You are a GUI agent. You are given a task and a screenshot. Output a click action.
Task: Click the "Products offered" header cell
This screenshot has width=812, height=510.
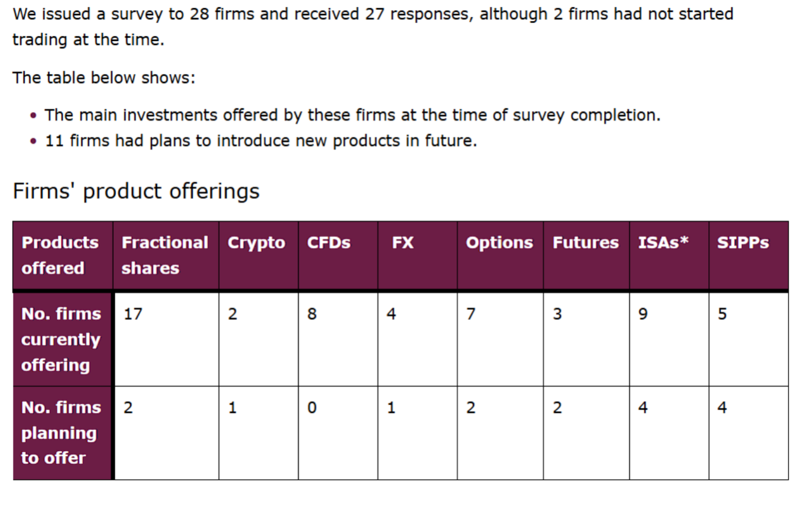coord(60,255)
